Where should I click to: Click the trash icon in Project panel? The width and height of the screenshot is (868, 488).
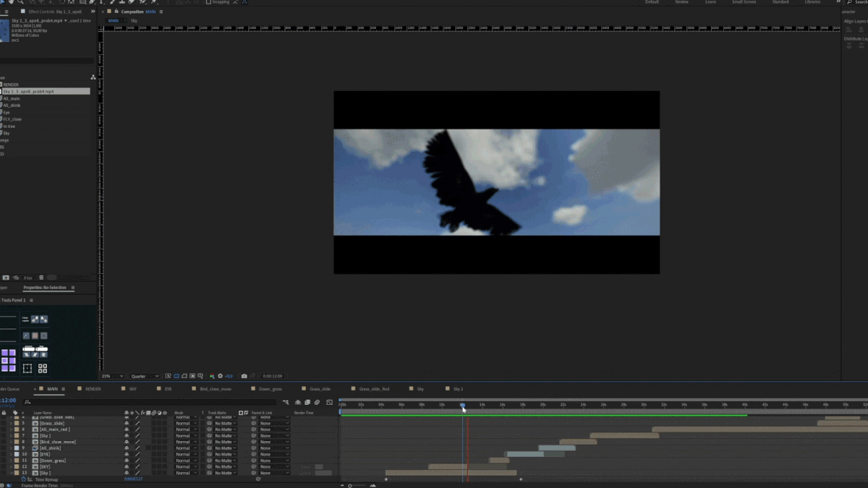click(41, 278)
